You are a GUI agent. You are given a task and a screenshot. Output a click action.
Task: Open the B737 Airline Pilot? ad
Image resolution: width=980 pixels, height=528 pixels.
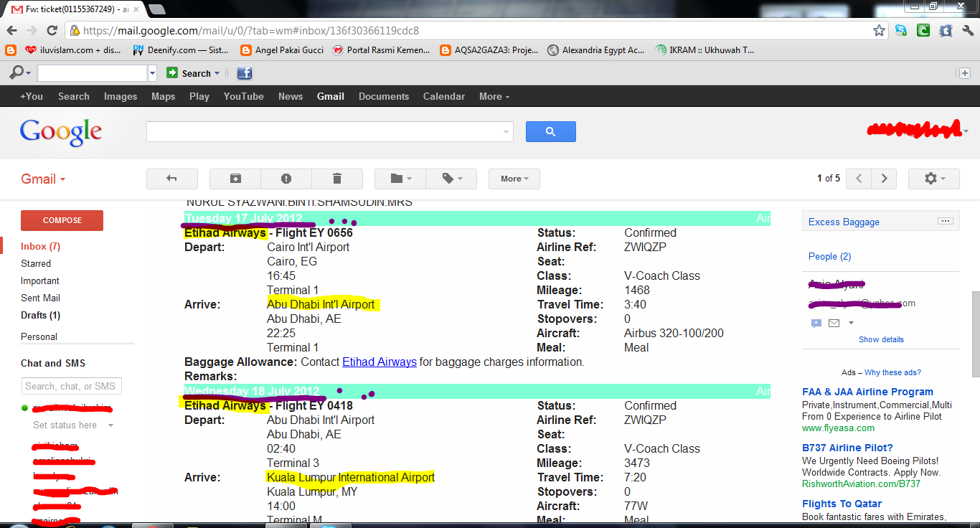847,448
